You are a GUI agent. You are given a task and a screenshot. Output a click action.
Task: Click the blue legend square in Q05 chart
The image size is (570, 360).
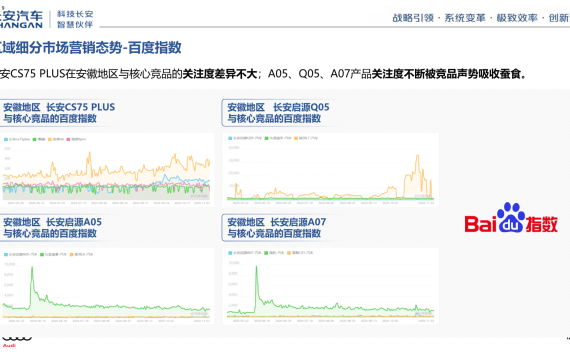[x=230, y=138]
